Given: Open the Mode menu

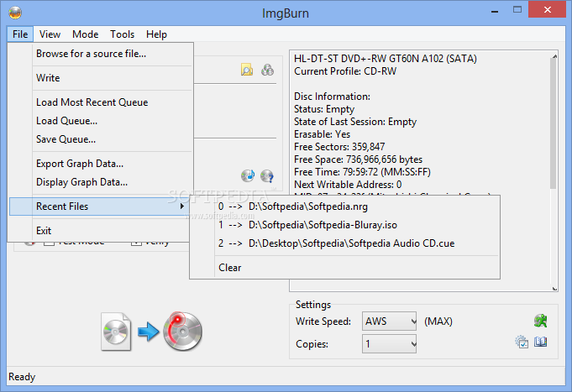Looking at the screenshot, I should pos(86,34).
